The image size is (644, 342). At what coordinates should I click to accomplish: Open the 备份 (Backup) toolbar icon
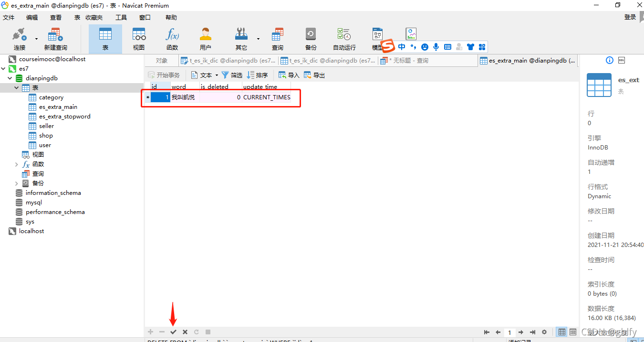pos(311,39)
